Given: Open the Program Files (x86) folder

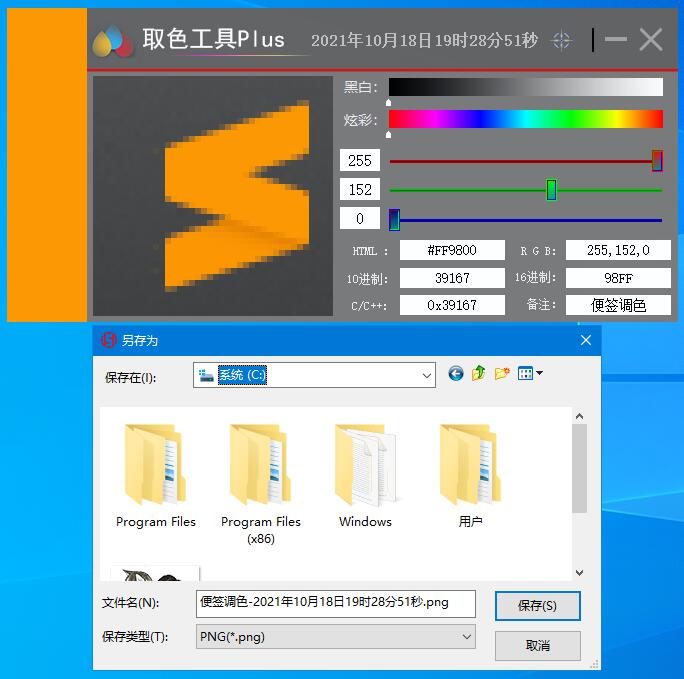Looking at the screenshot, I should click(261, 485).
